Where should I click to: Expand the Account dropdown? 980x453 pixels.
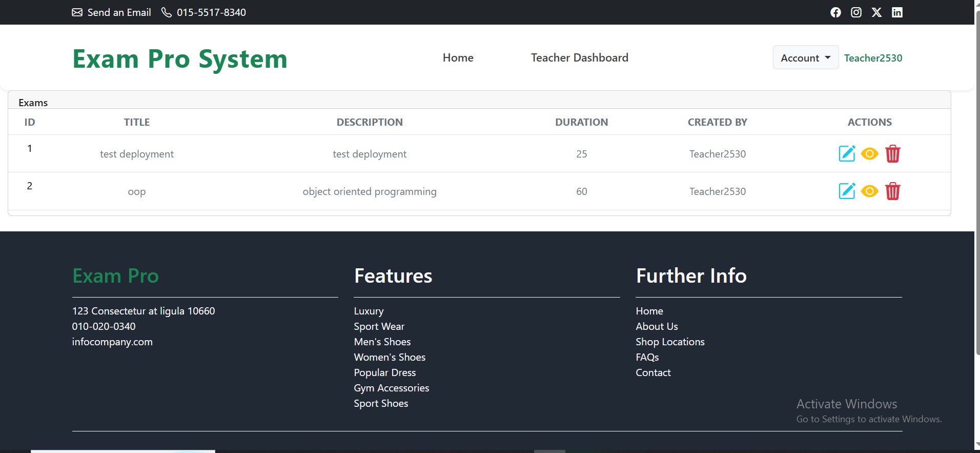pos(805,57)
